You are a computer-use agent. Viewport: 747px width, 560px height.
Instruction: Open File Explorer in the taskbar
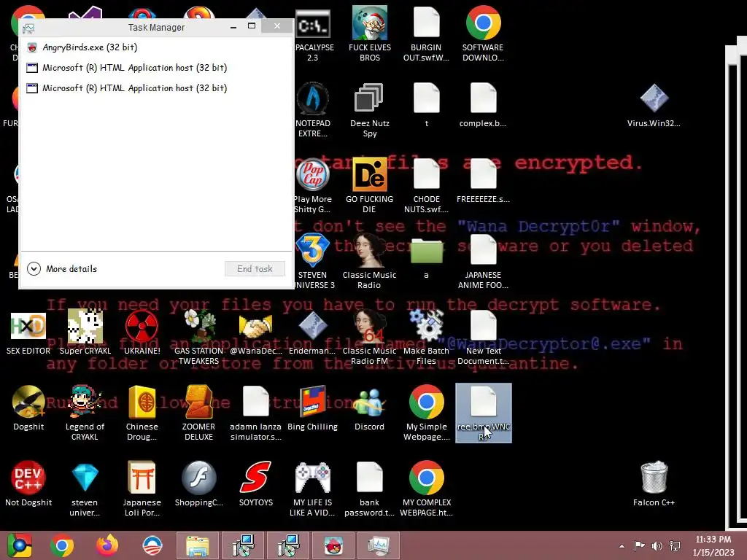point(198,545)
